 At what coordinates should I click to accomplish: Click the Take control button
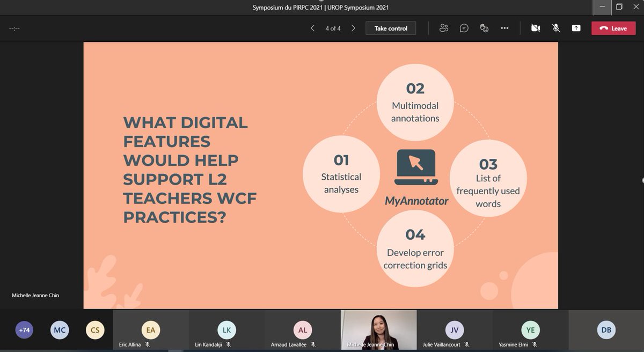point(391,28)
